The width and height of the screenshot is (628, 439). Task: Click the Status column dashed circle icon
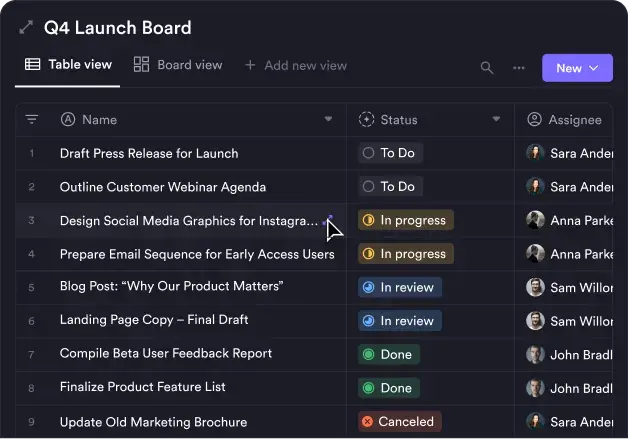(366, 120)
